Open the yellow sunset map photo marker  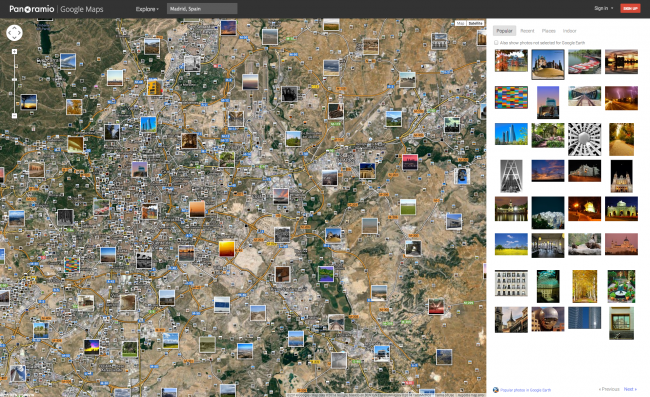[x=227, y=249]
